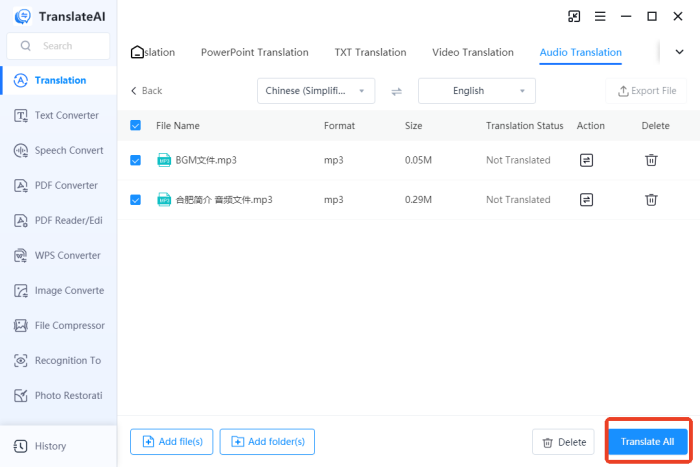
Task: Open Image Converter from the sidebar
Action: pos(58,291)
